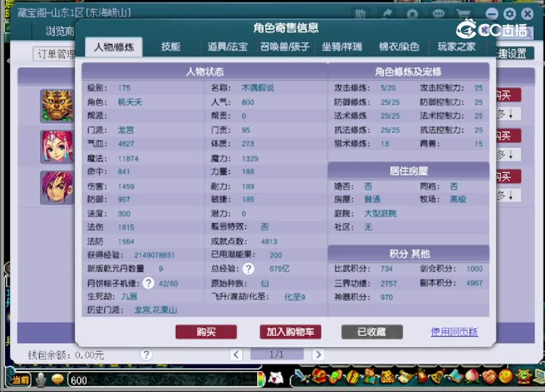Click the 加入购物车 button
545x392 pixels.
290,332
